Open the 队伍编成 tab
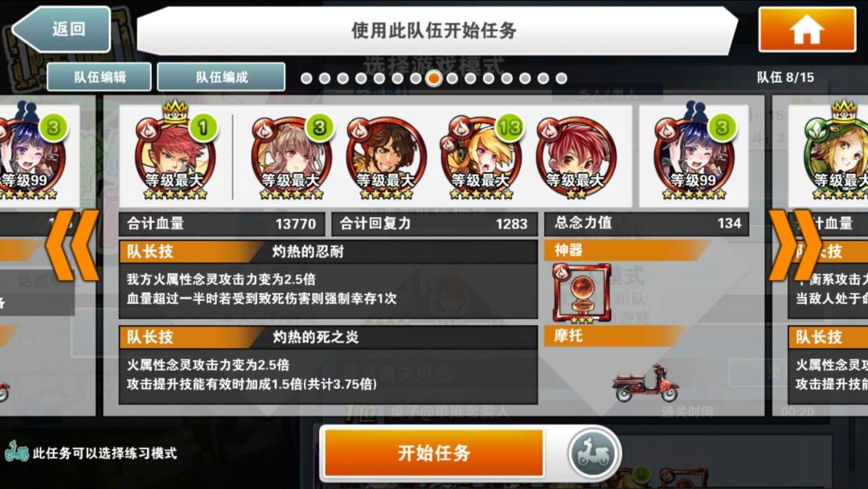The image size is (868, 489). (222, 77)
